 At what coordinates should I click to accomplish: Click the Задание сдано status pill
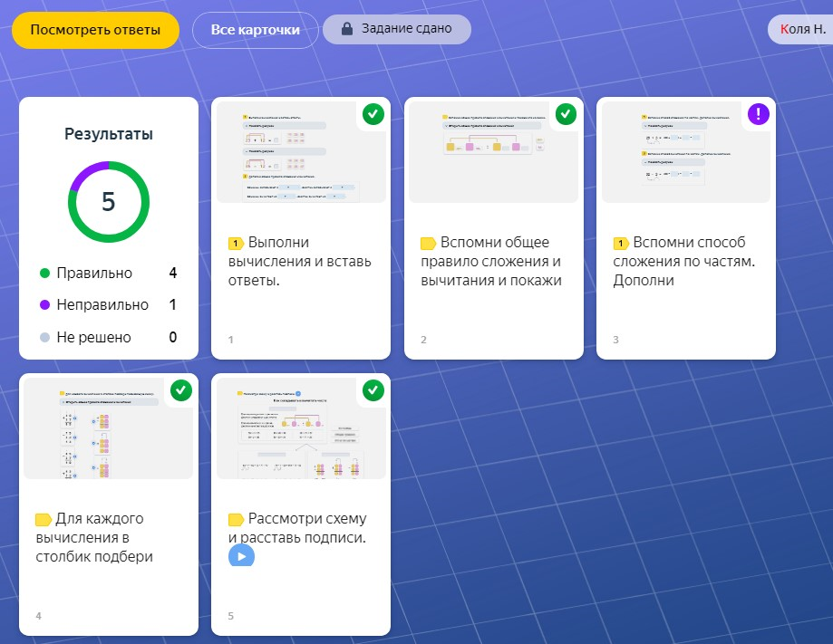pyautogui.click(x=397, y=29)
